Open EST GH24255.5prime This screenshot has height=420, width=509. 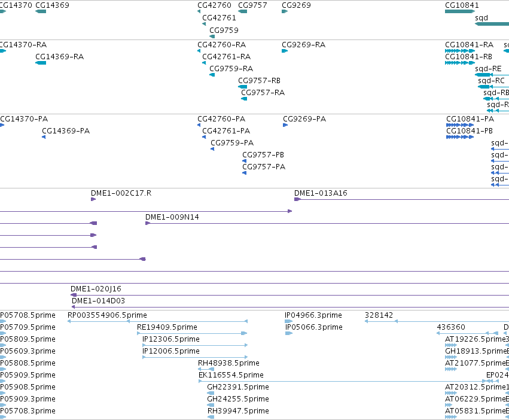[238, 399]
